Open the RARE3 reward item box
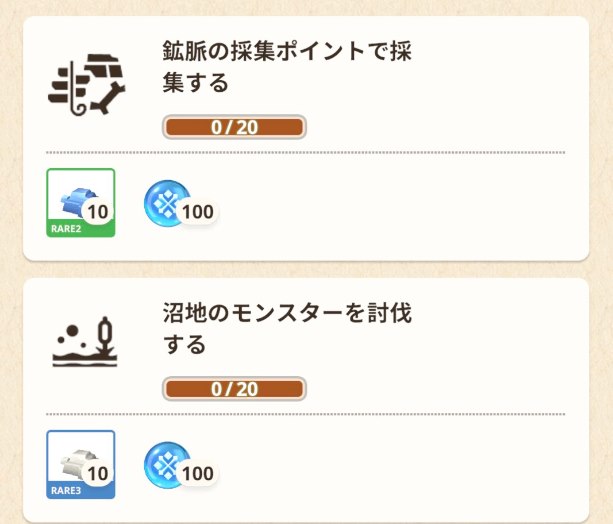Viewport: 613px width, 524px height. coord(81,465)
